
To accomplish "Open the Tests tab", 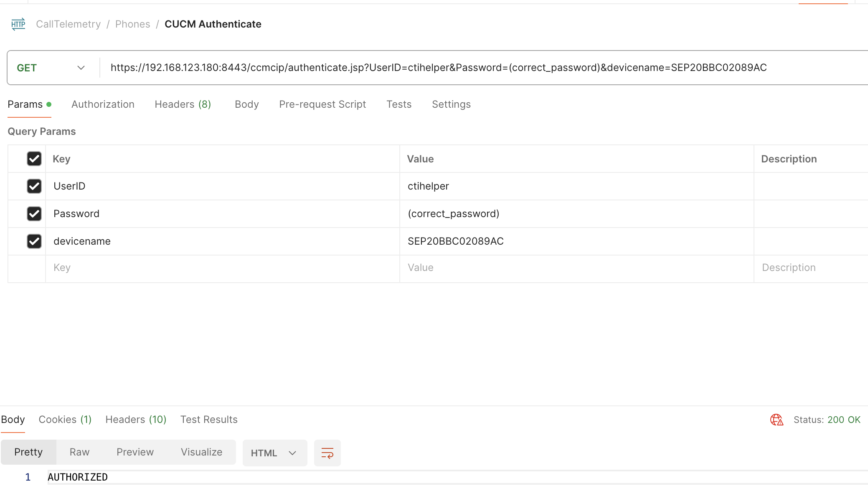I will click(398, 104).
